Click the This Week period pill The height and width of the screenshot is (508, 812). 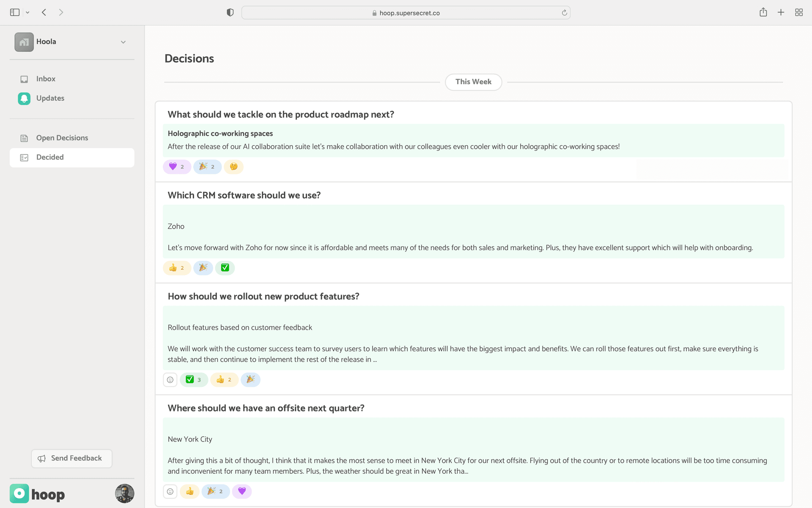tap(473, 82)
